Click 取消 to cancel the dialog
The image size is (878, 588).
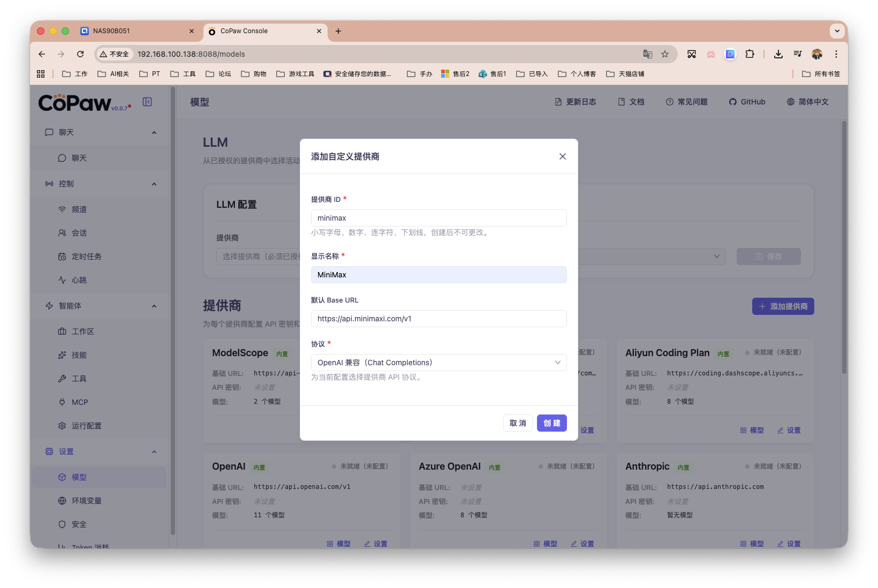tap(517, 423)
